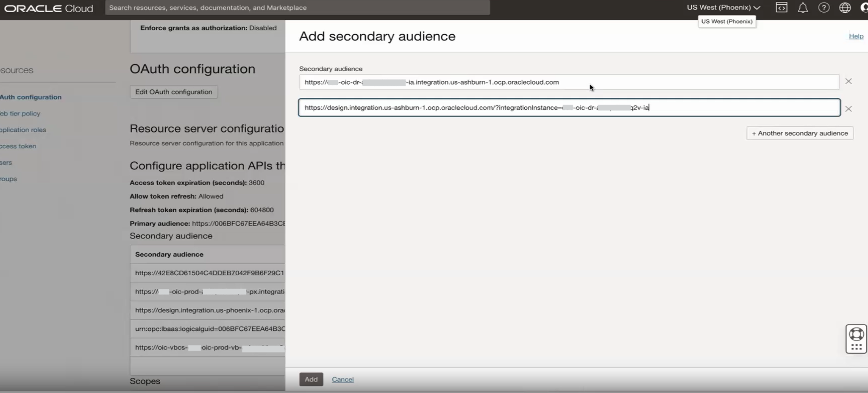
Task: Go to the Access token section
Action: click(x=17, y=146)
